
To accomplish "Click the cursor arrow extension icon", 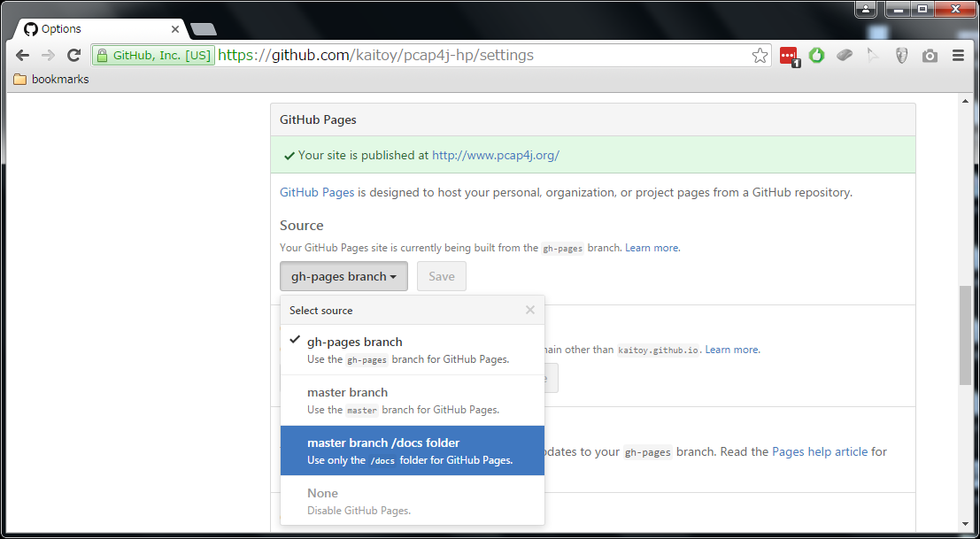I will [x=873, y=56].
